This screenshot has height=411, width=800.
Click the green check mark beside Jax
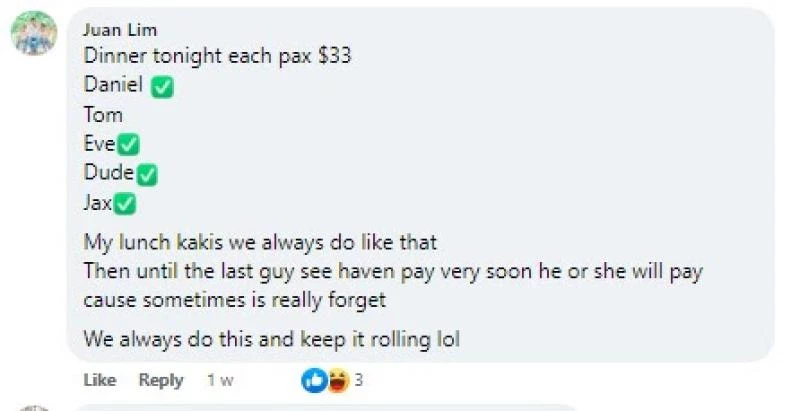point(125,204)
